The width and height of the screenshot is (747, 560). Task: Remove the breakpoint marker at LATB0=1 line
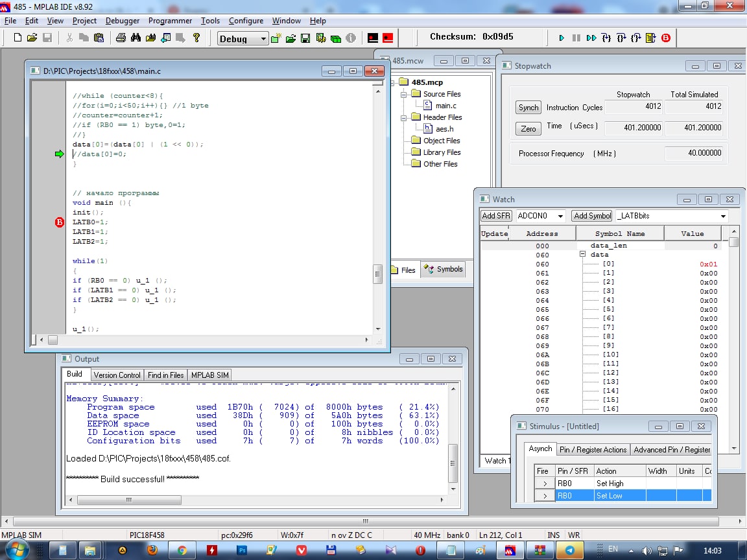pos(59,222)
